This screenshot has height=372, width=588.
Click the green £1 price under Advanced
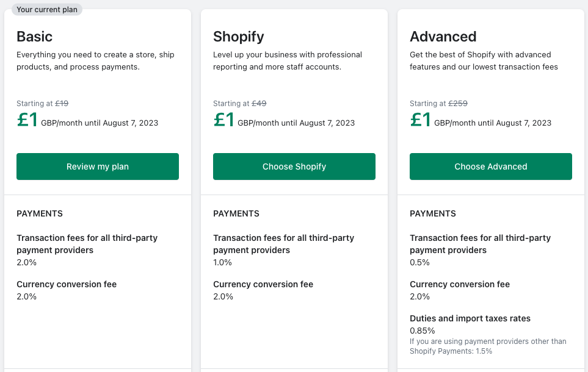click(x=421, y=120)
